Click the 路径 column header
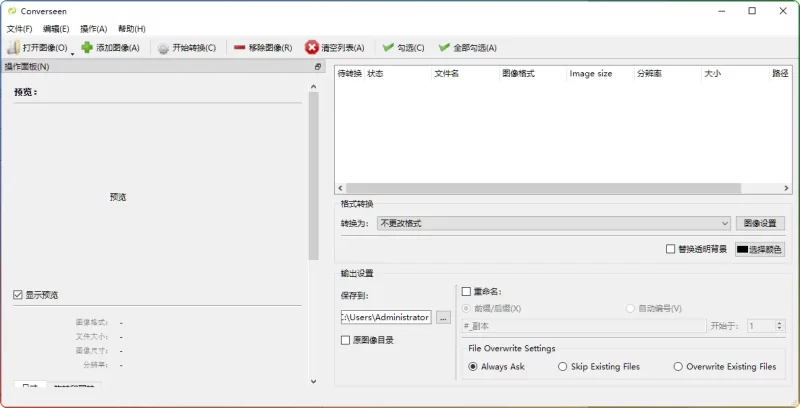This screenshot has height=408, width=800. click(780, 73)
